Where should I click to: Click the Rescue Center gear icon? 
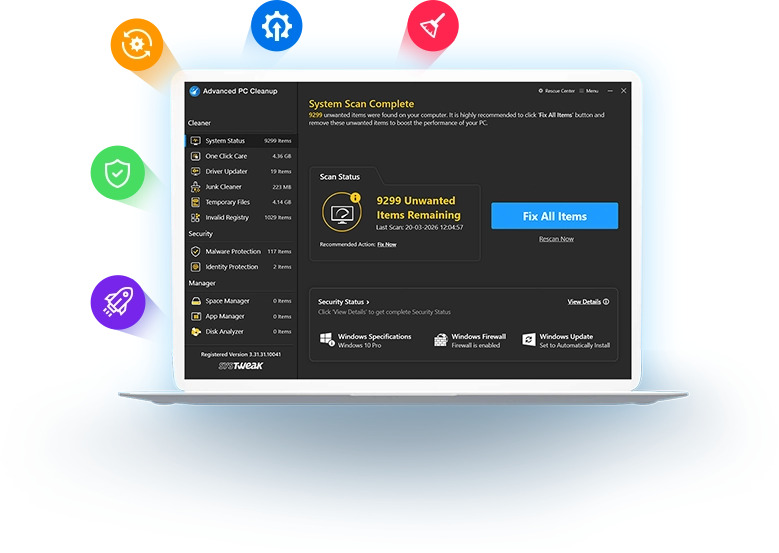click(541, 91)
